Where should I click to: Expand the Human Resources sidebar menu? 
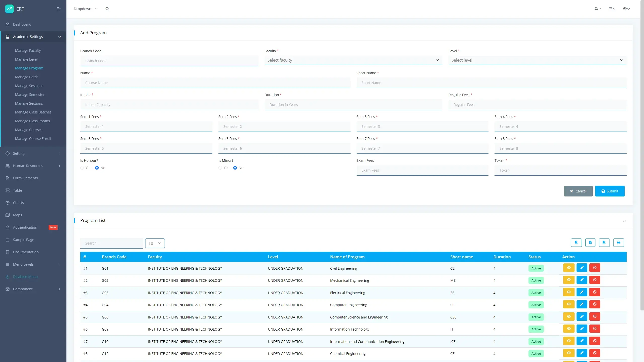(x=33, y=166)
